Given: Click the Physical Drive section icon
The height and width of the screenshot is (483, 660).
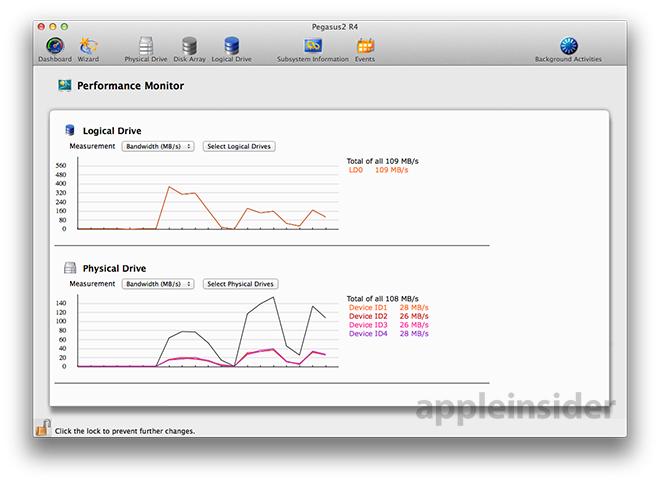Looking at the screenshot, I should [x=70, y=268].
